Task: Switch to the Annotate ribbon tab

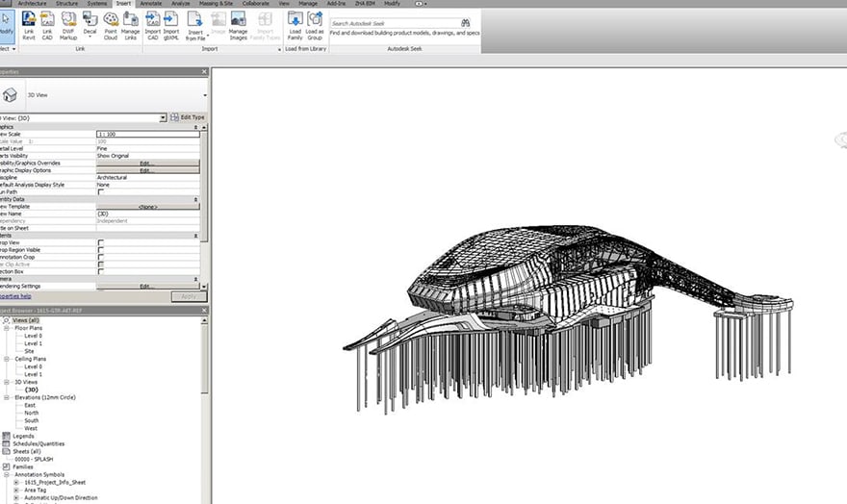Action: (151, 4)
